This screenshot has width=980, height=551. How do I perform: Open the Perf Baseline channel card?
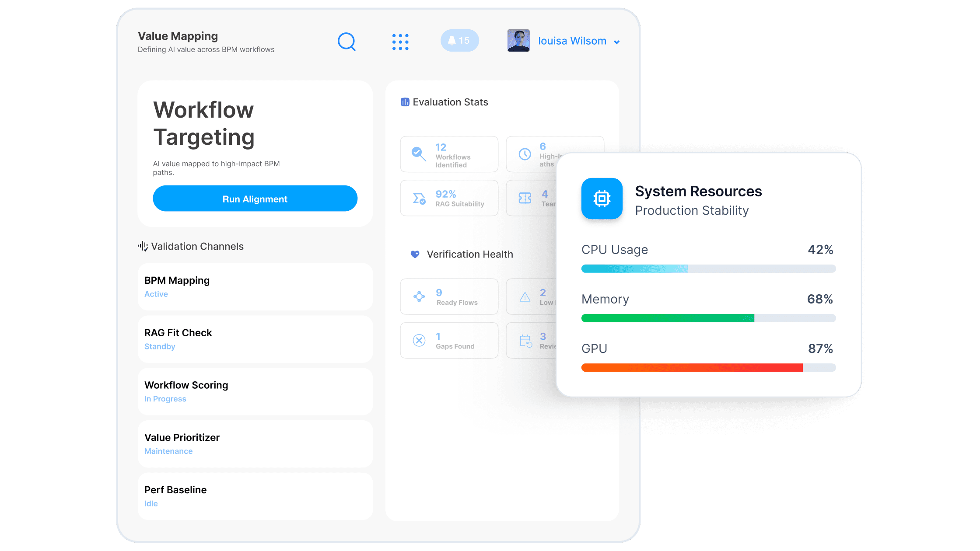click(255, 496)
